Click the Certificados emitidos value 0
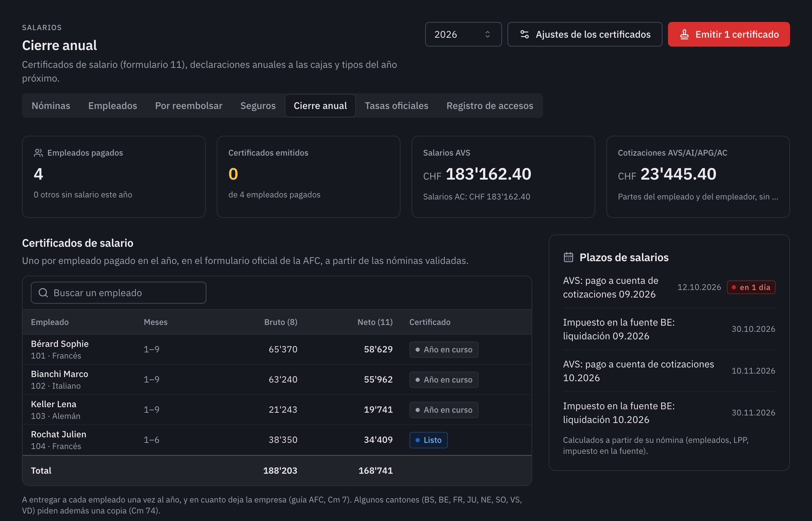This screenshot has height=521, width=812. tap(233, 174)
